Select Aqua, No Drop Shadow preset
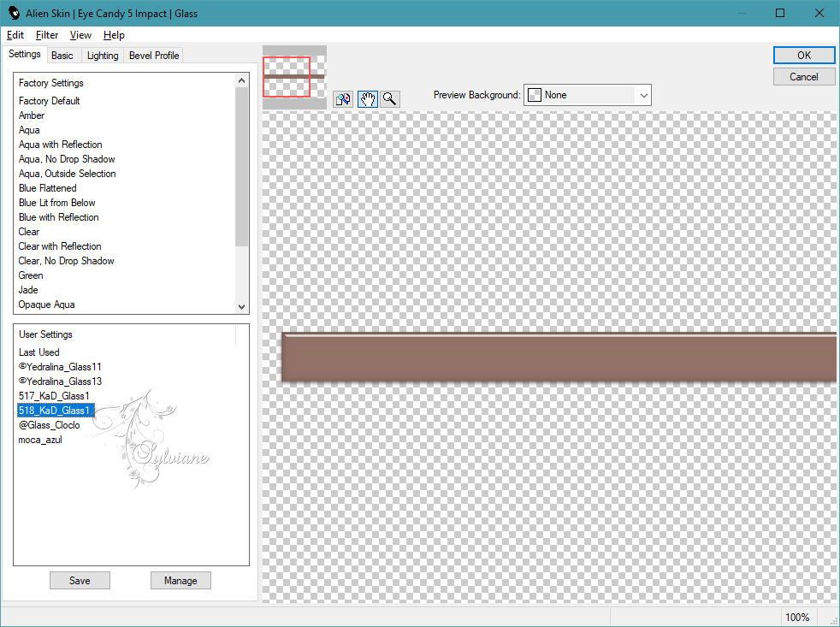The width and height of the screenshot is (840, 627). (67, 158)
